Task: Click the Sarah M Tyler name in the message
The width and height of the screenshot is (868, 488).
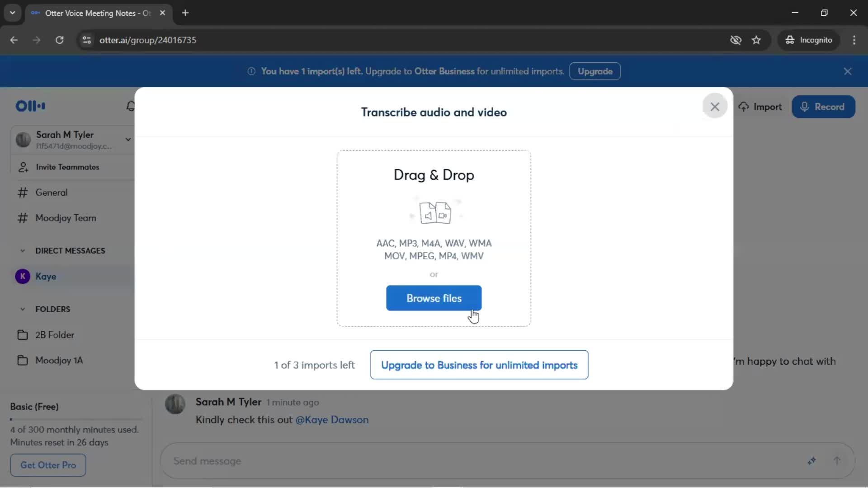Action: [228, 402]
